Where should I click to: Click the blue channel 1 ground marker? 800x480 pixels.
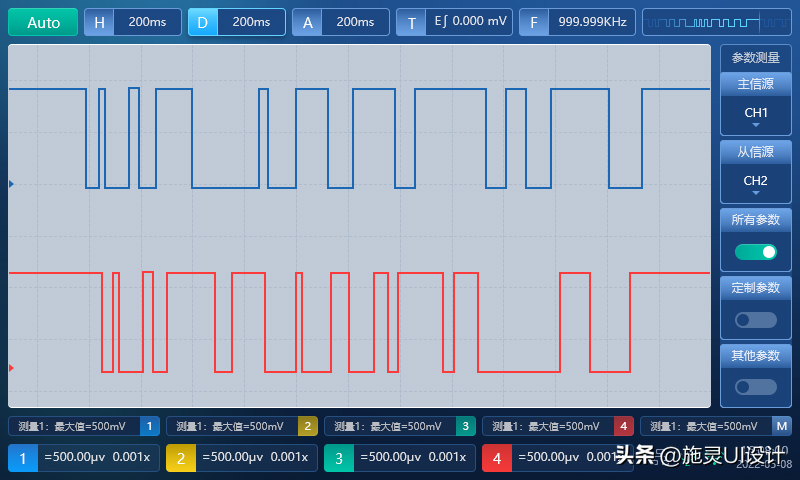coord(11,184)
